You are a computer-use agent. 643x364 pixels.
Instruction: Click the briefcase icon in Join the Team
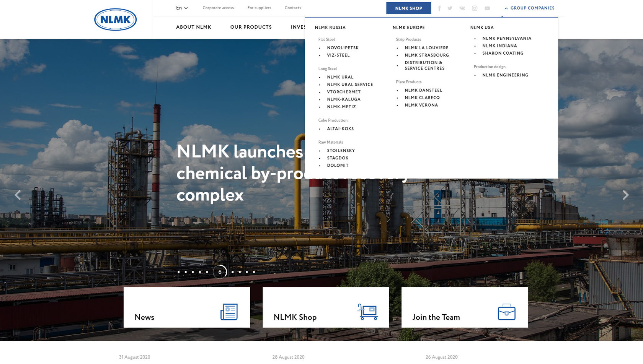pos(506,312)
